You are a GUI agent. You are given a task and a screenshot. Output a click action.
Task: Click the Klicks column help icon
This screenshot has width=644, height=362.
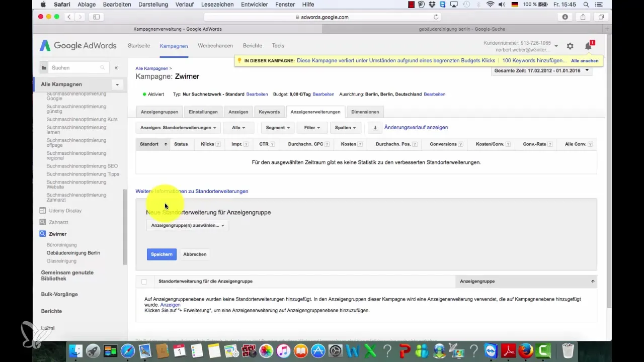(x=218, y=144)
